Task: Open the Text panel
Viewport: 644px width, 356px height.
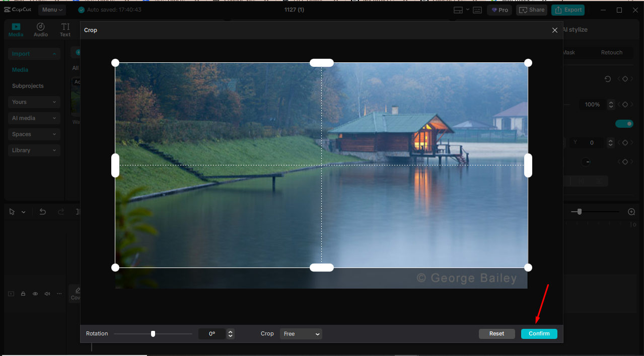Action: click(65, 29)
